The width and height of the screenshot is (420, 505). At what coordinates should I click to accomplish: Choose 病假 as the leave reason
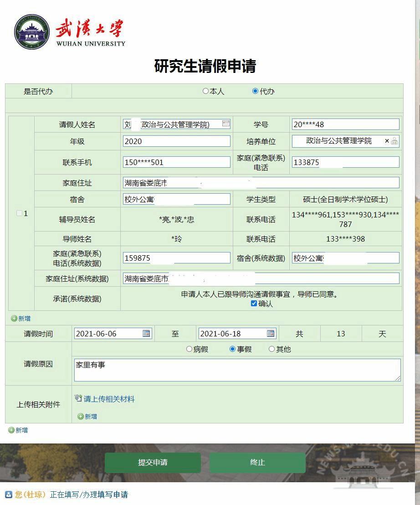coord(189,349)
